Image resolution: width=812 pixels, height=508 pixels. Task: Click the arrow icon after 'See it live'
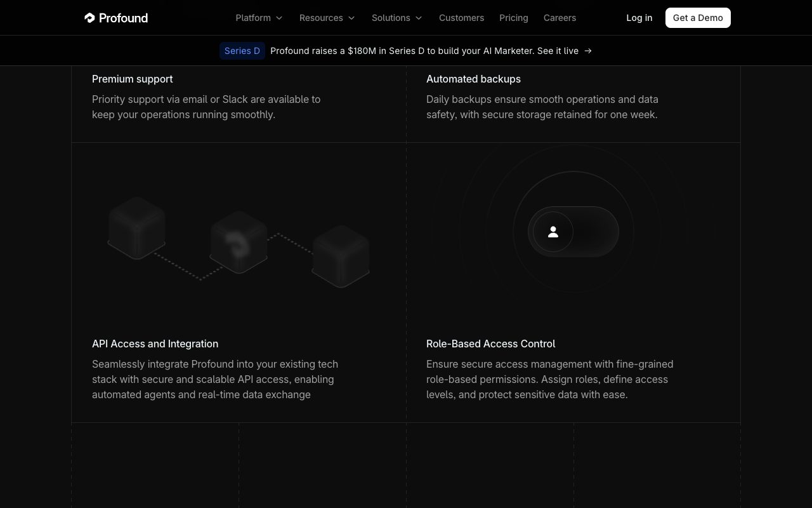click(x=588, y=51)
